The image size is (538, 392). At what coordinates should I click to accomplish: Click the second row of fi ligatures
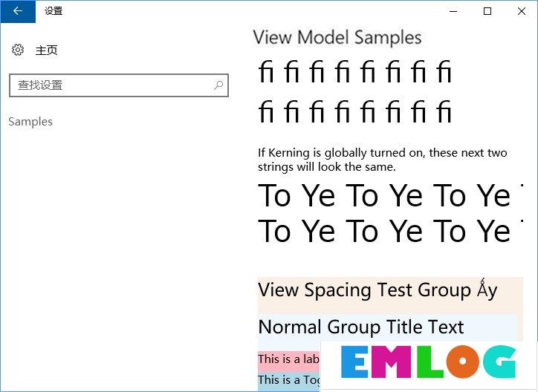click(x=354, y=111)
